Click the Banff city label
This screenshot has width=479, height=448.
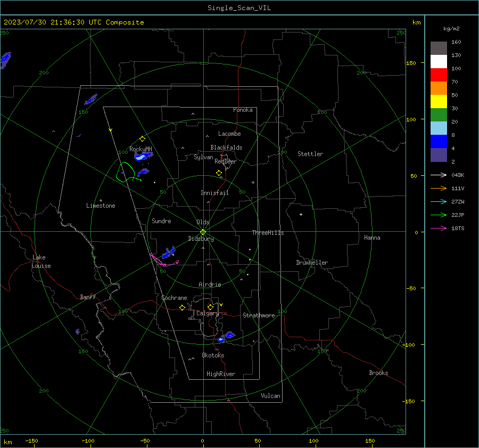pos(88,297)
